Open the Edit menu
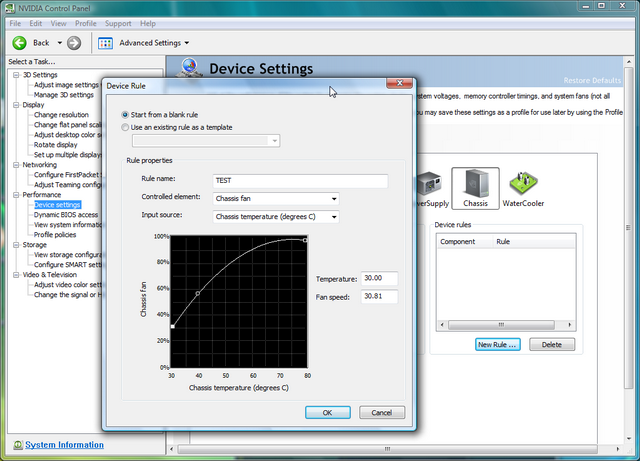640x461 pixels. (36, 24)
